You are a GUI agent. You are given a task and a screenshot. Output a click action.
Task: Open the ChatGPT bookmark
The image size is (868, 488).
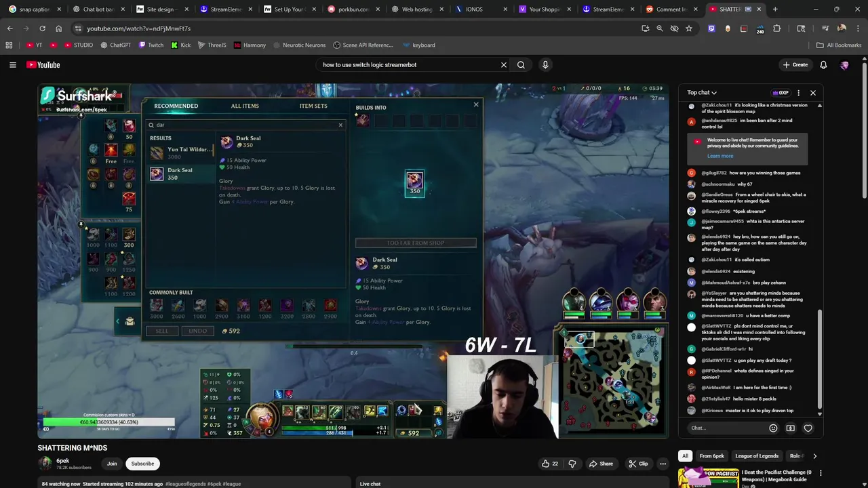[115, 45]
